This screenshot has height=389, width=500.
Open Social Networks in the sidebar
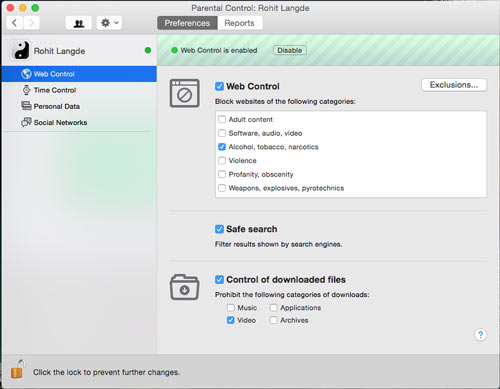click(x=79, y=122)
